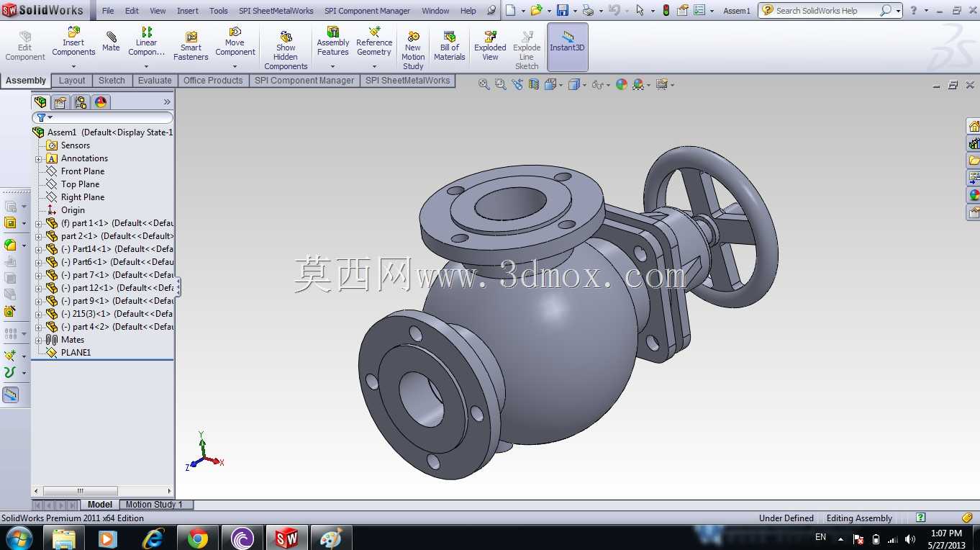980x550 pixels.
Task: Open the ConfigurationManager tab
Action: point(81,102)
